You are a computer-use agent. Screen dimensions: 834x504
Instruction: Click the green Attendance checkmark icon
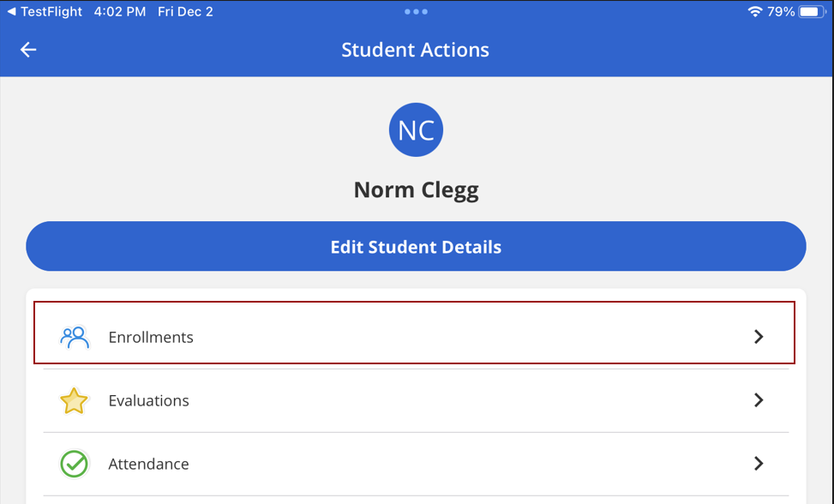tap(74, 464)
